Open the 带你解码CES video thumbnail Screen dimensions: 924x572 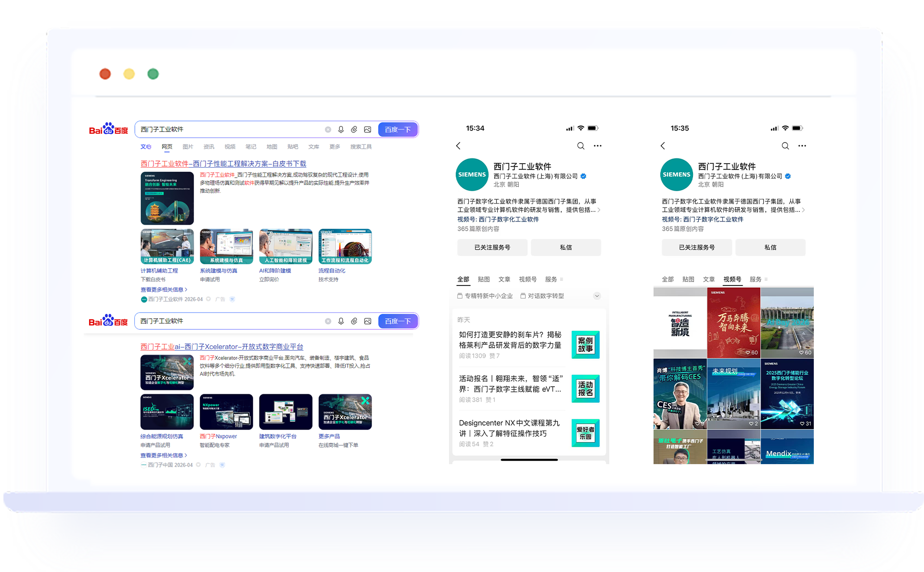(680, 394)
